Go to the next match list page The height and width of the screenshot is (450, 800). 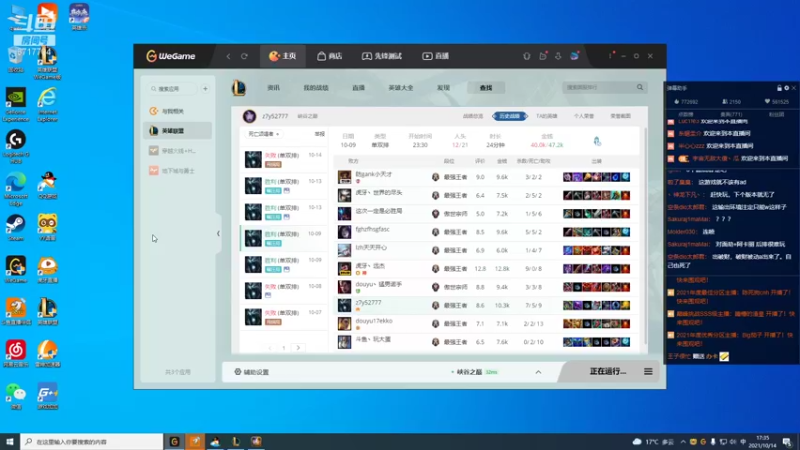(x=298, y=348)
